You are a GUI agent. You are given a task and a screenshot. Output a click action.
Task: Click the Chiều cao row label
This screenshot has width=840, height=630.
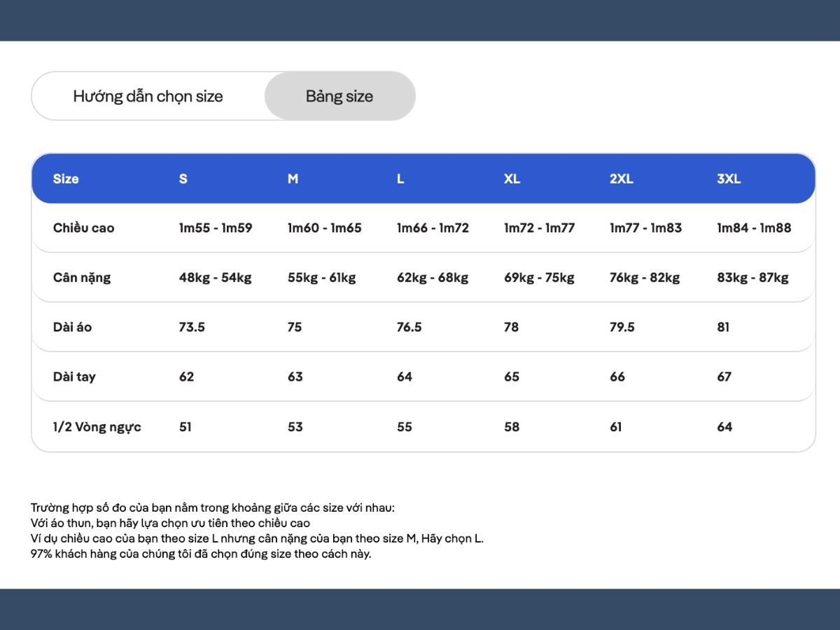tap(83, 227)
